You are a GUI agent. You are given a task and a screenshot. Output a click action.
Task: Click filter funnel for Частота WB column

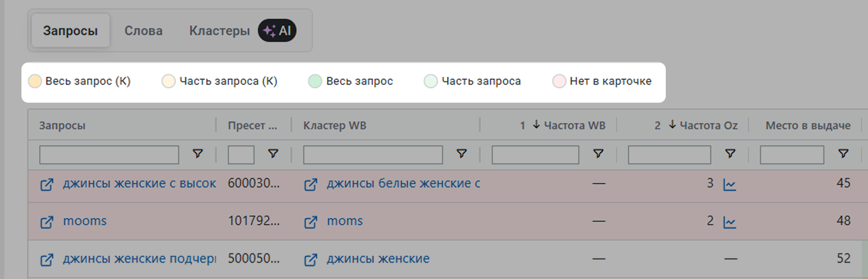coord(598,154)
